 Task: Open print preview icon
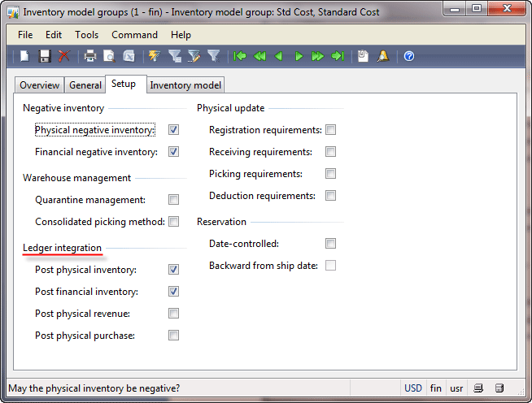click(x=109, y=56)
